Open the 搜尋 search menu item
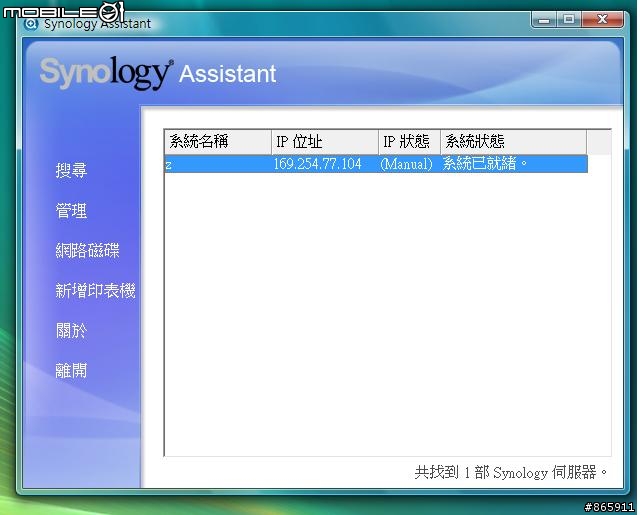640x515 pixels. click(x=71, y=170)
